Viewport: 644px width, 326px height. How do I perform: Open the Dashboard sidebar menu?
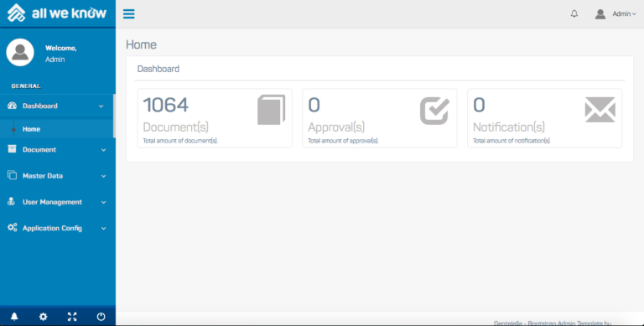[x=57, y=106]
